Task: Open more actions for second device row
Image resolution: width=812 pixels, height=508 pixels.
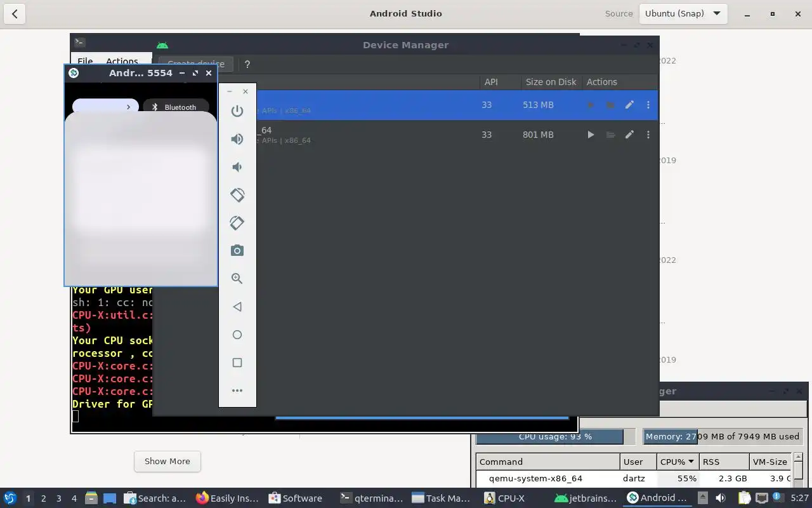Action: coord(648,135)
